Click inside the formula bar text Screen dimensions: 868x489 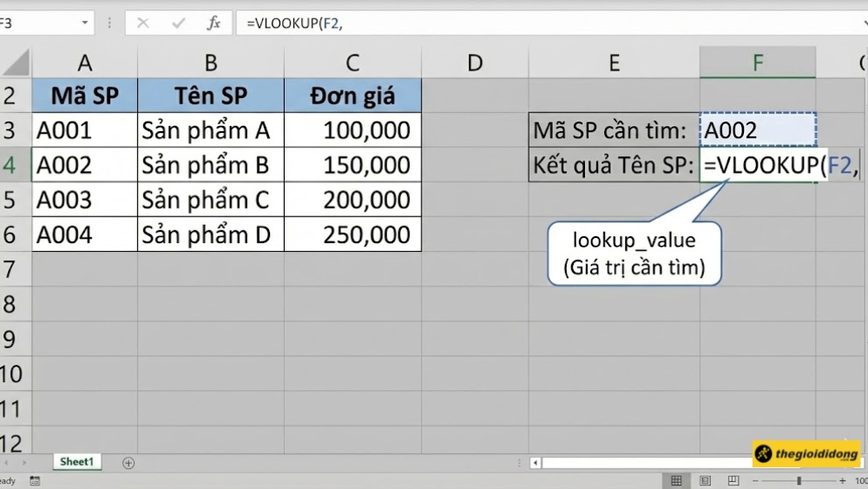coord(295,23)
